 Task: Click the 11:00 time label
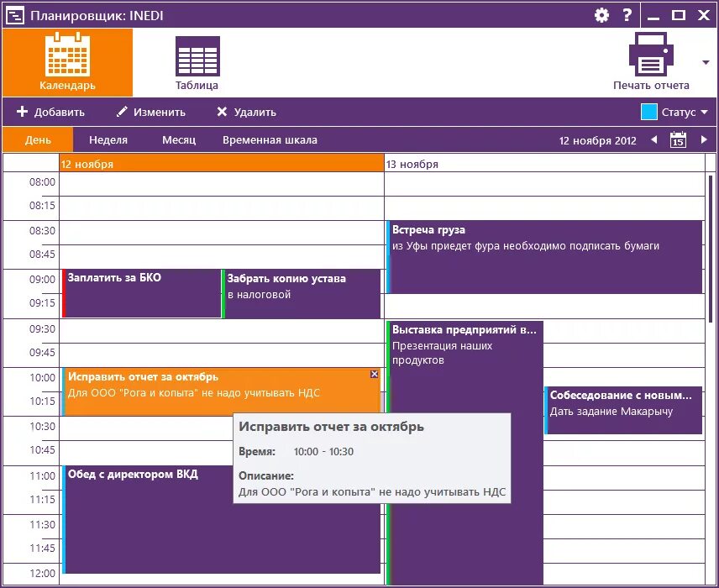[x=42, y=476]
